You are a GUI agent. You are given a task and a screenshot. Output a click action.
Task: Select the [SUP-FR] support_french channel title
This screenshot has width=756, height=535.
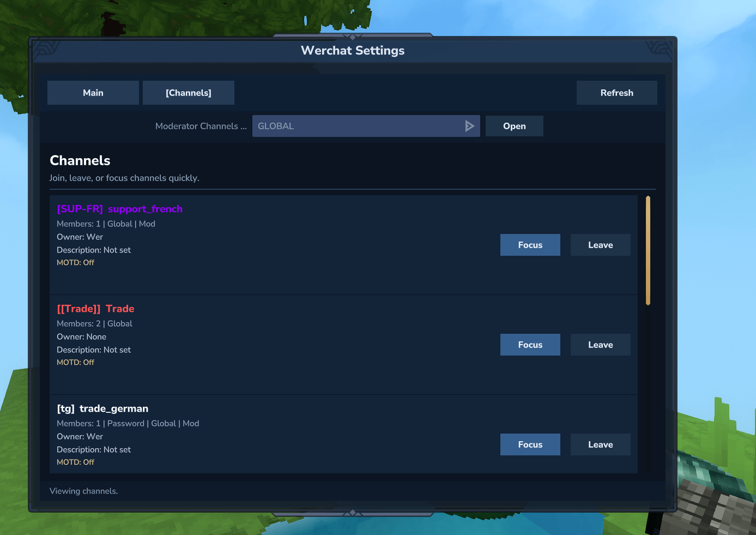[x=120, y=209]
